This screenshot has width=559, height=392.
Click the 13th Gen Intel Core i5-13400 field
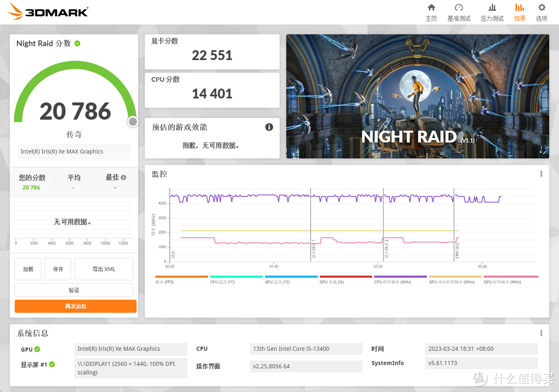click(306, 349)
